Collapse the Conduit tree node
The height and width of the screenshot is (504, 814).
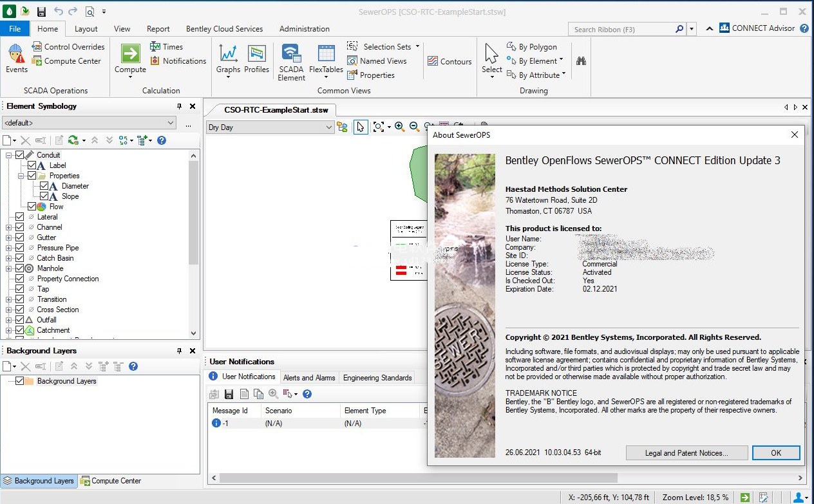(x=9, y=155)
